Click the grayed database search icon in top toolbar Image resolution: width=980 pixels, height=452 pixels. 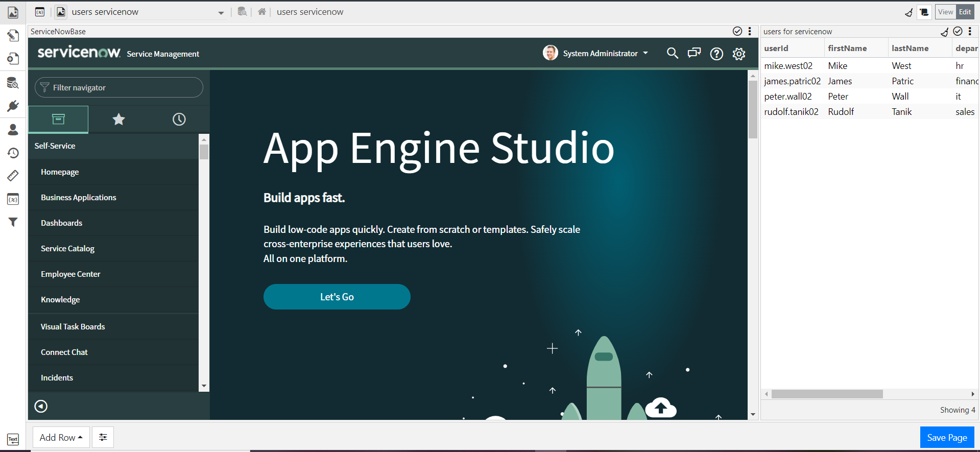tap(242, 12)
